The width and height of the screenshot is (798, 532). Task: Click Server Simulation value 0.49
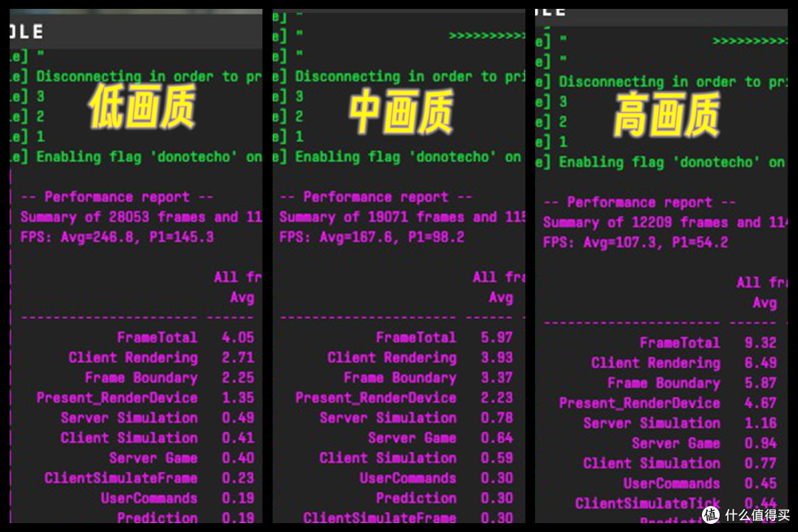pyautogui.click(x=238, y=418)
